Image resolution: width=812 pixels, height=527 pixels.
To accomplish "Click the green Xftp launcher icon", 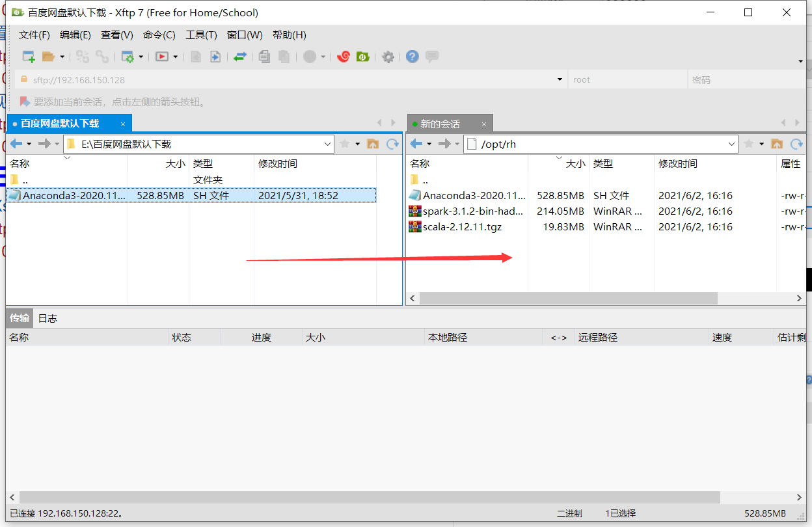I will click(x=362, y=57).
